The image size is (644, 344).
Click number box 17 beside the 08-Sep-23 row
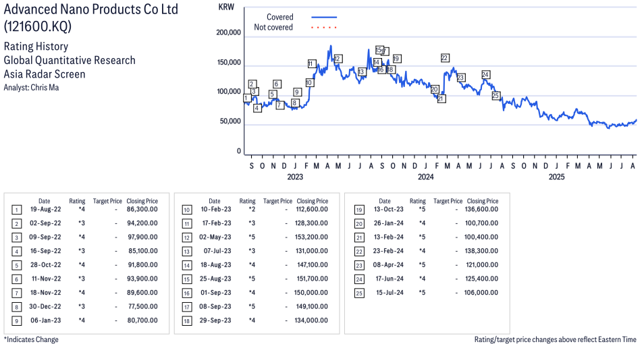coord(187,307)
